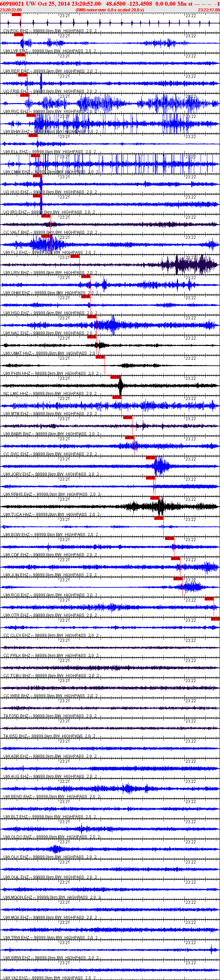Select the UW.WRW.EHZ station label
The height and width of the screenshot is (980, 220).
click(51, 958)
